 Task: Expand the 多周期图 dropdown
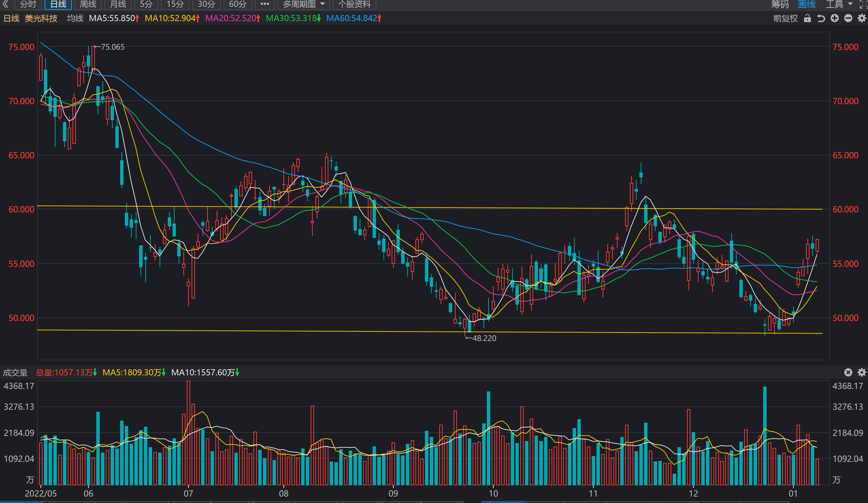coord(304,4)
